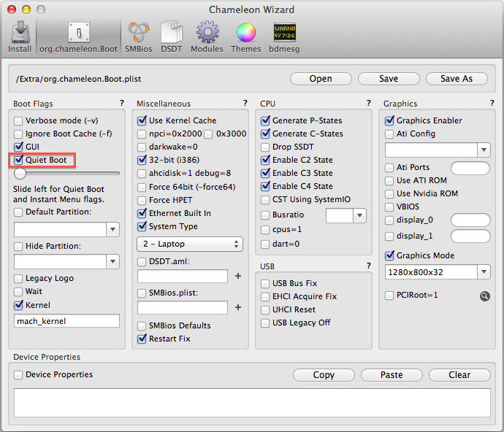Click the Ati Ports value field
The width and height of the screenshot is (504, 432).
pos(470,168)
